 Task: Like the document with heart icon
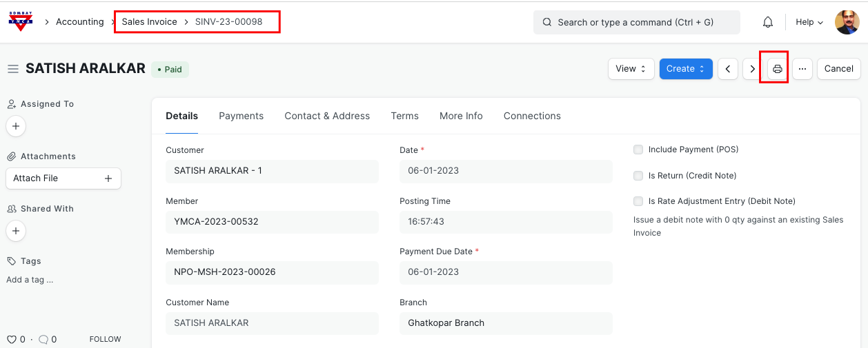coord(11,339)
